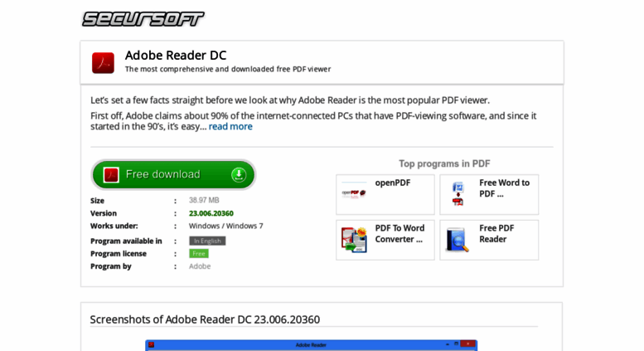Image resolution: width=644 pixels, height=351 pixels.
Task: Click version number 23.006.20360
Action: (x=211, y=213)
